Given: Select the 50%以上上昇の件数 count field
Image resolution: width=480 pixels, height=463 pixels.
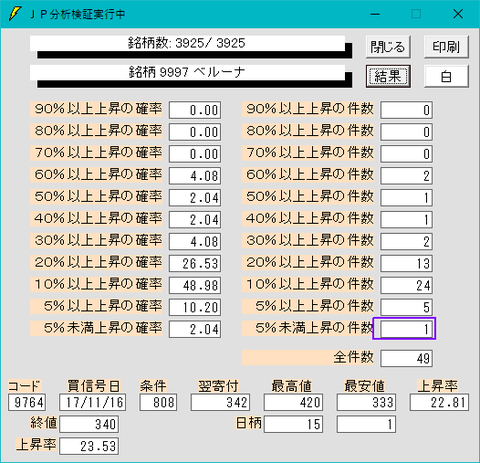Looking at the screenshot, I should coord(407,198).
